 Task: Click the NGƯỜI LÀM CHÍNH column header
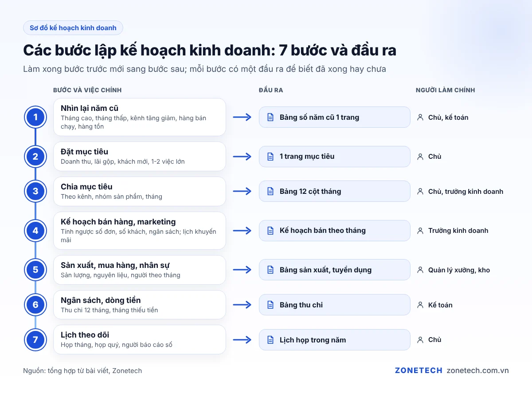click(445, 90)
